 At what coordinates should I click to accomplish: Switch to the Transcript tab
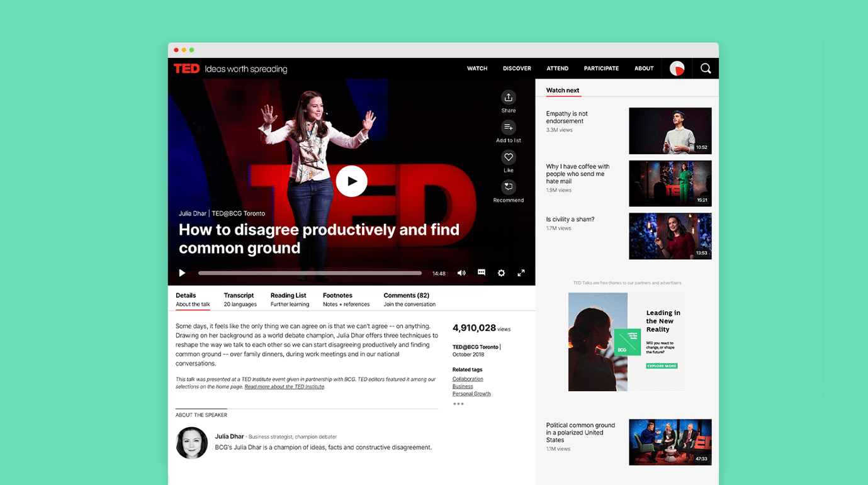pyautogui.click(x=240, y=299)
